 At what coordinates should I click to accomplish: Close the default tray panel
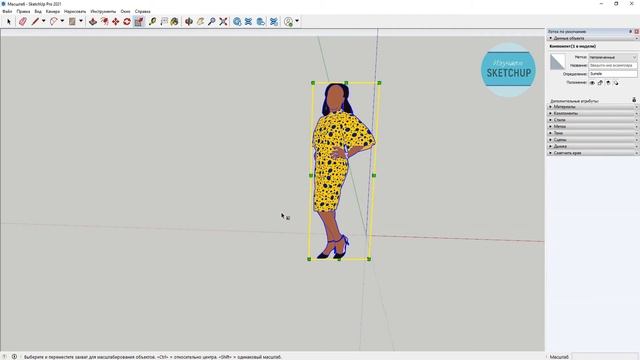[636, 31]
